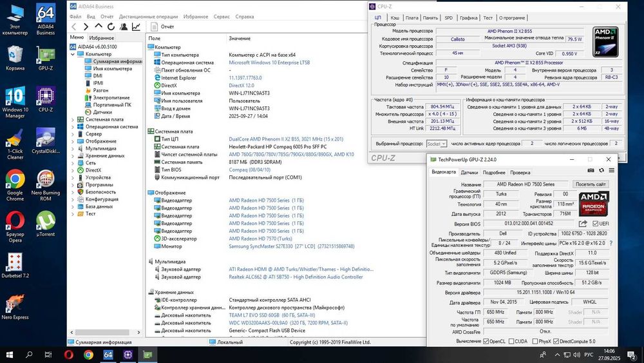The height and width of the screenshot is (363, 644).
Task: Expand Отображение tree node
Action: pos(73,141)
